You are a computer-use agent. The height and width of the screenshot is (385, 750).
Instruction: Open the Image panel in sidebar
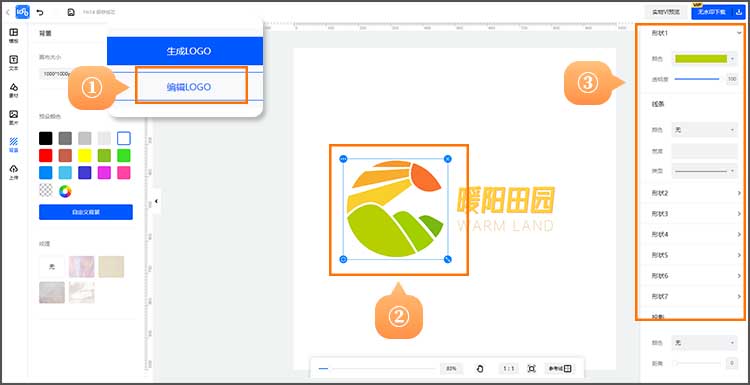(x=14, y=118)
